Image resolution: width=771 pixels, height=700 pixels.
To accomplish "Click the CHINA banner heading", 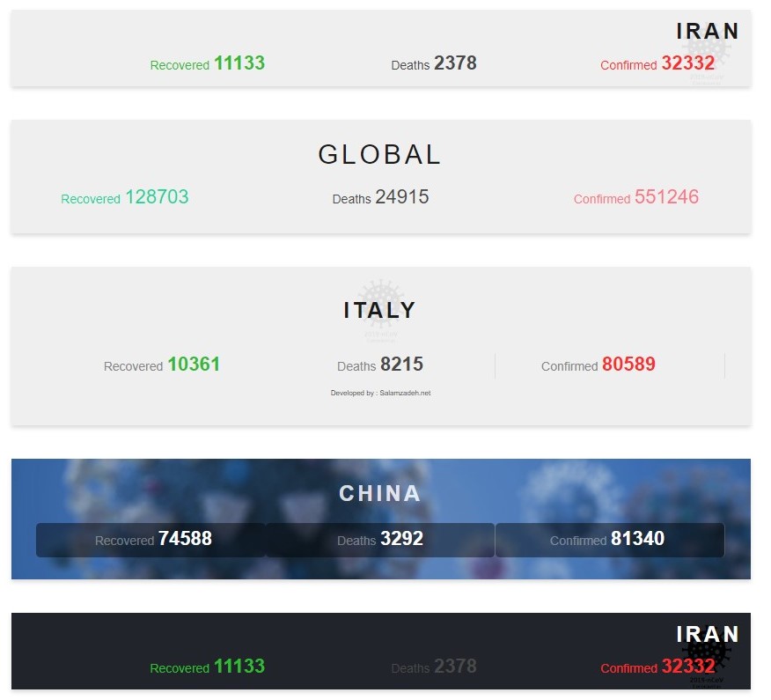I will click(x=380, y=493).
